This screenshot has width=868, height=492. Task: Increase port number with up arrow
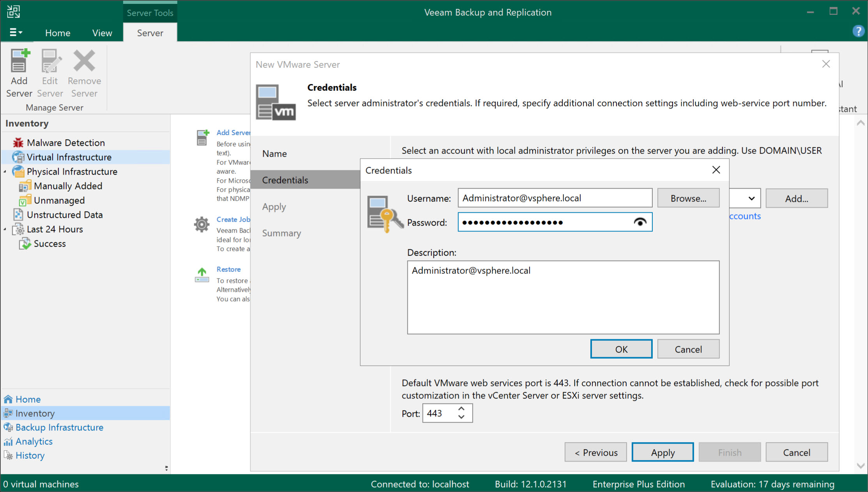[461, 409]
